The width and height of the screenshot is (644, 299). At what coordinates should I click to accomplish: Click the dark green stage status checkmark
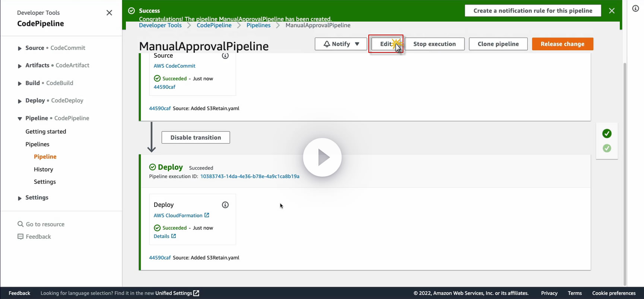[607, 134]
